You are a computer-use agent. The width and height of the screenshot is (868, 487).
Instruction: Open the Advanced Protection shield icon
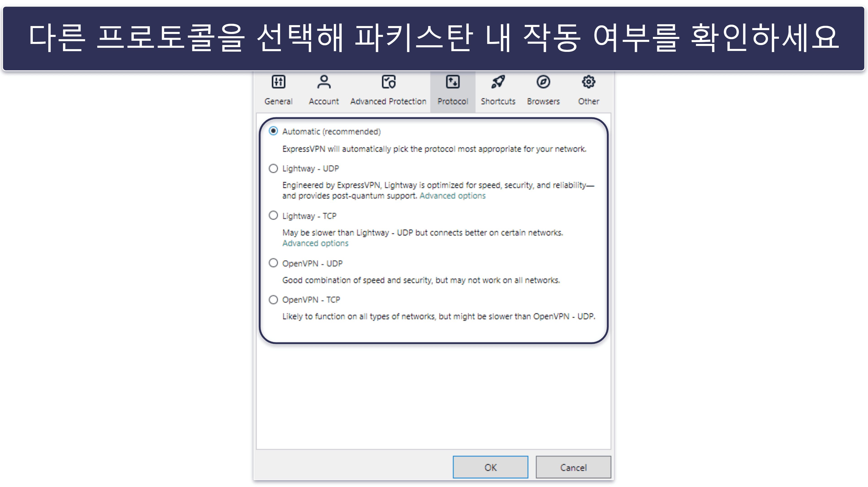(389, 82)
